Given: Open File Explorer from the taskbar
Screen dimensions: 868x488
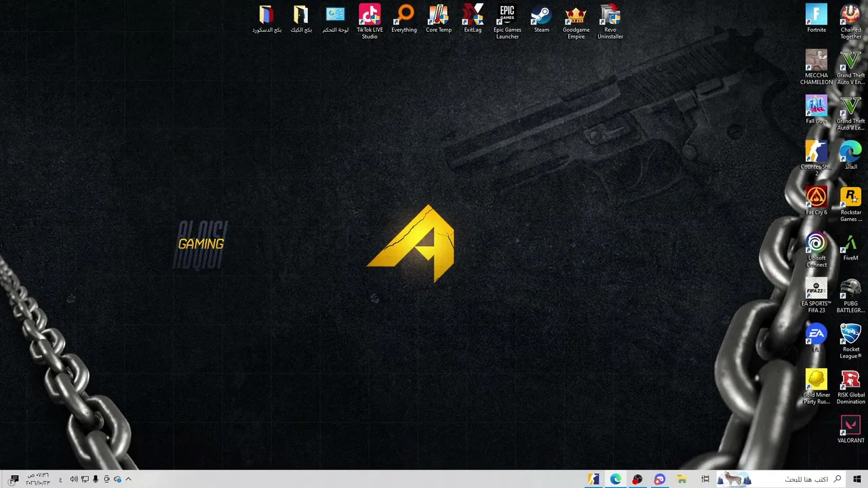Looking at the screenshot, I should point(682,479).
